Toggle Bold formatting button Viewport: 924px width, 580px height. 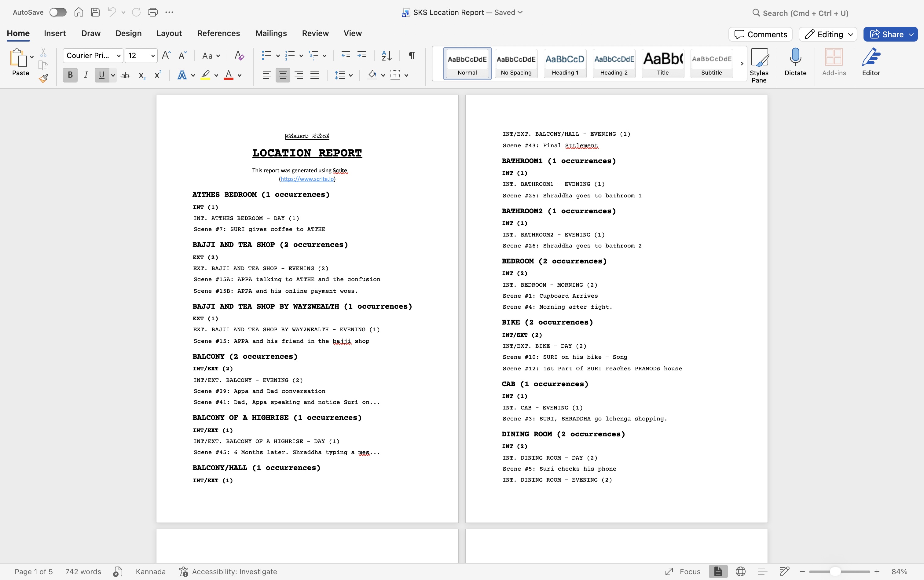tap(70, 75)
